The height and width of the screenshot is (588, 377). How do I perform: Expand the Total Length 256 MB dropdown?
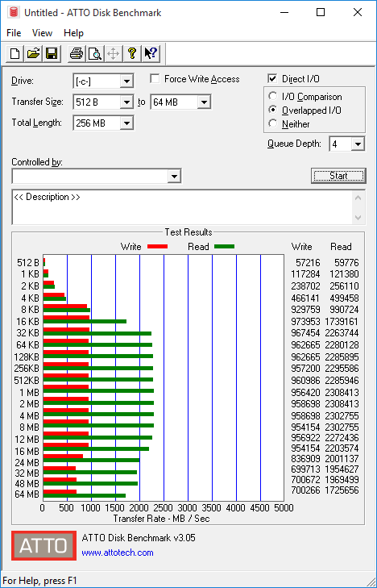pos(126,123)
